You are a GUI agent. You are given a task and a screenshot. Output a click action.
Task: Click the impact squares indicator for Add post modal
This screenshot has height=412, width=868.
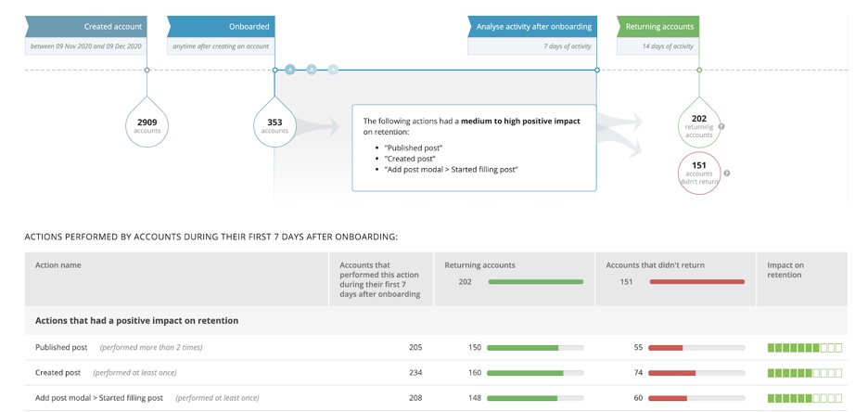(x=804, y=398)
